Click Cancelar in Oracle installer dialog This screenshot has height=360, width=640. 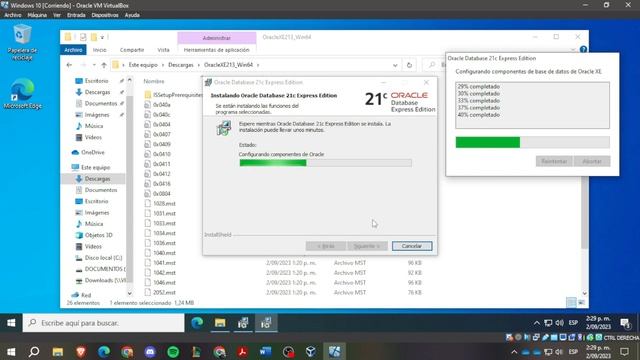(411, 246)
